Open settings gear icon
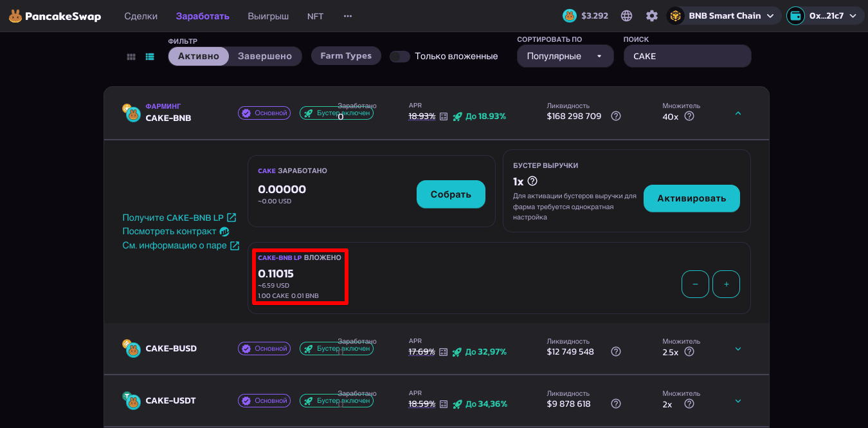868x428 pixels. click(652, 16)
